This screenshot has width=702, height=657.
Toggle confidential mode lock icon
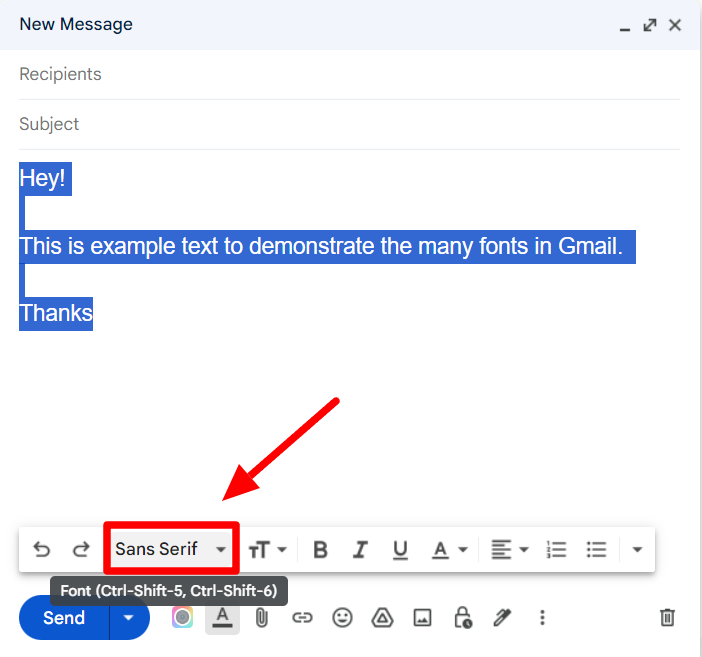(x=462, y=618)
